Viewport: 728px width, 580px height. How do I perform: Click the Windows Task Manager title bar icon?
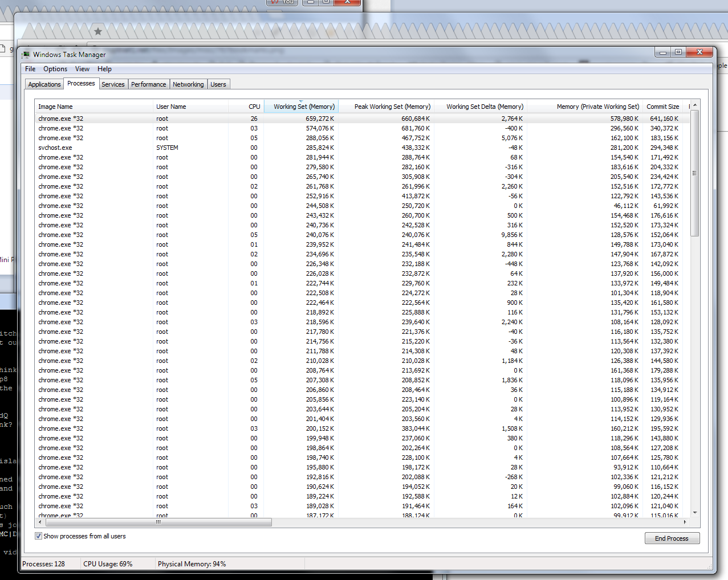(x=26, y=55)
